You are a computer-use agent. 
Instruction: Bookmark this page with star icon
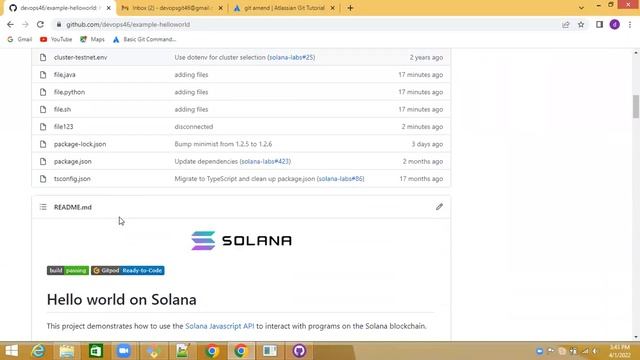(581, 24)
